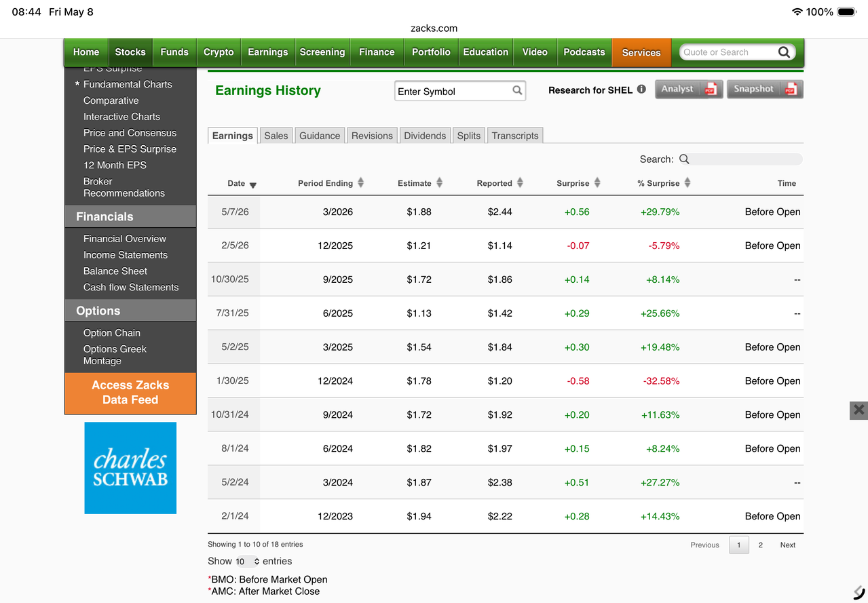868x603 pixels.
Task: Open the Analyst PDF report
Action: (689, 89)
